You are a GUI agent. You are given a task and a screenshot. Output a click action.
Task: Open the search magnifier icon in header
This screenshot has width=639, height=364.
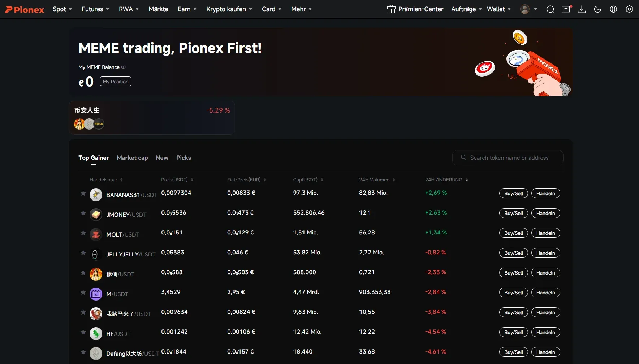pyautogui.click(x=550, y=9)
